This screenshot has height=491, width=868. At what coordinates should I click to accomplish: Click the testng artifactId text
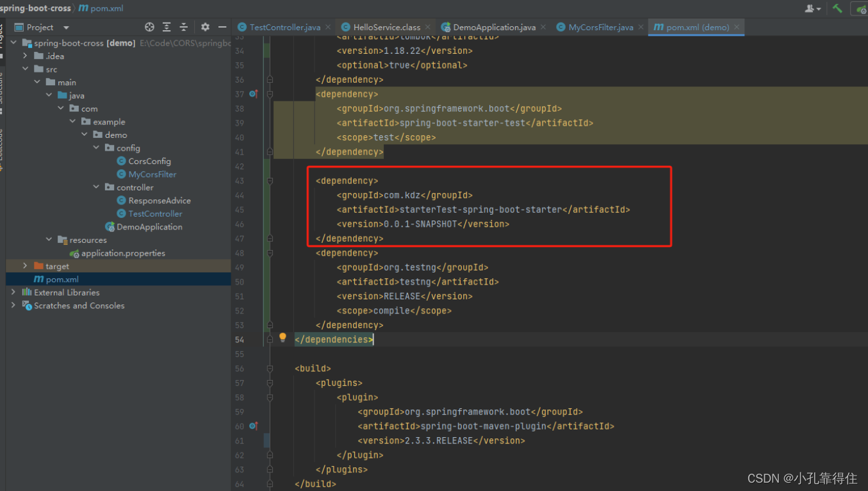point(415,281)
